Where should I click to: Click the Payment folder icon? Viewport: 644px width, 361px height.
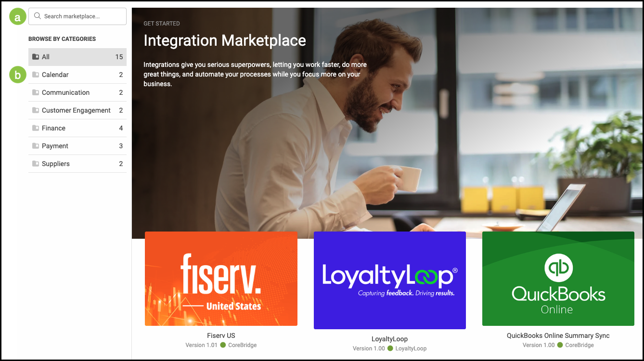coord(36,146)
